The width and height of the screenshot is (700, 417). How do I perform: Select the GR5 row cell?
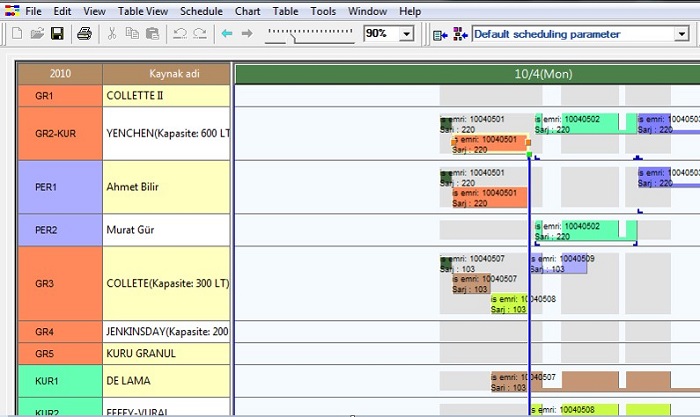point(60,354)
